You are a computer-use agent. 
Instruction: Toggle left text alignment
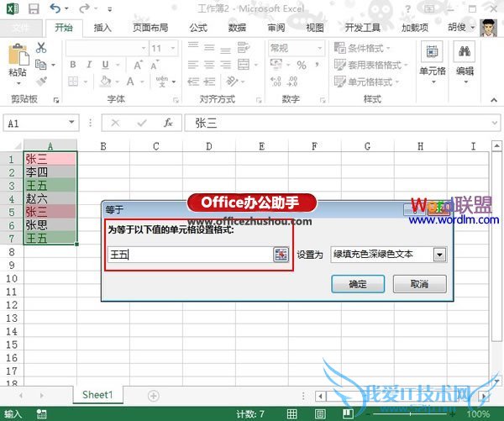point(193,65)
